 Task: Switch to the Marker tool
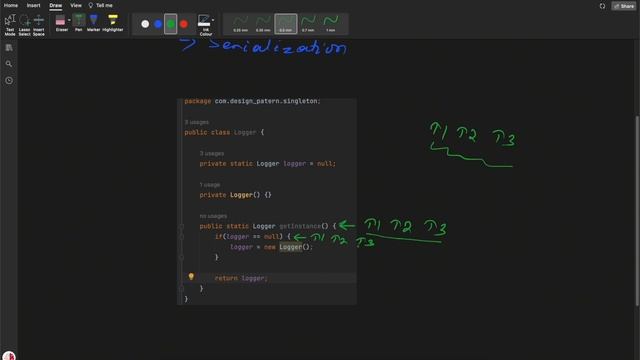pos(93,23)
